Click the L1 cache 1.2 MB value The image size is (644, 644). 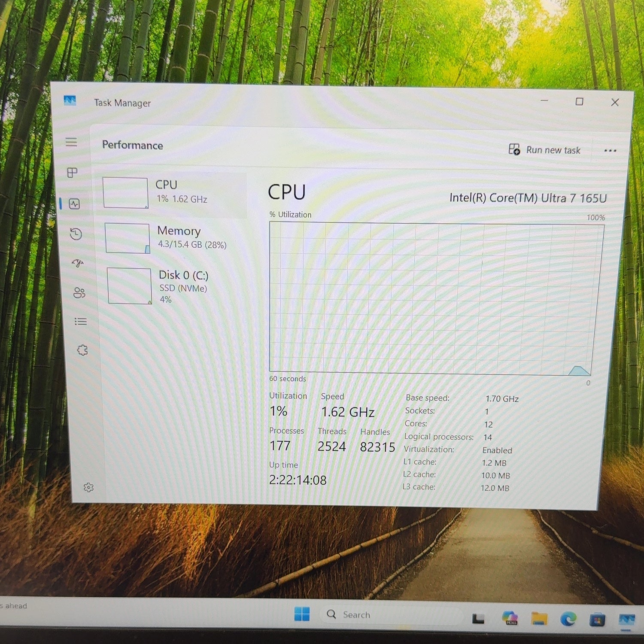[x=494, y=463]
